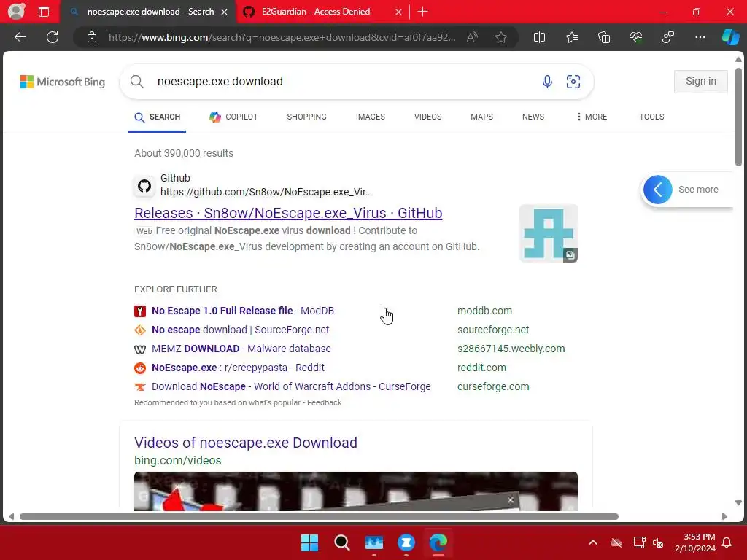Close the noescape.exe download search tab
Viewport: 747px width, 560px height.
tap(225, 12)
